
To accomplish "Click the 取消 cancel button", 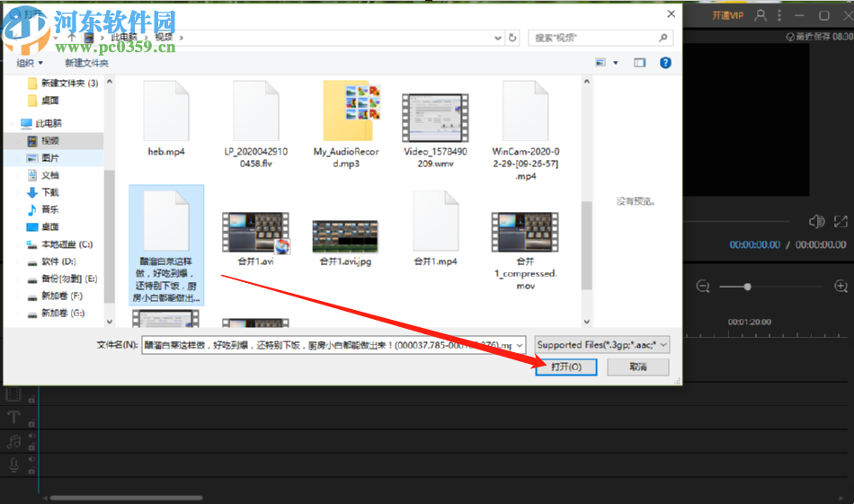I will tap(637, 367).
